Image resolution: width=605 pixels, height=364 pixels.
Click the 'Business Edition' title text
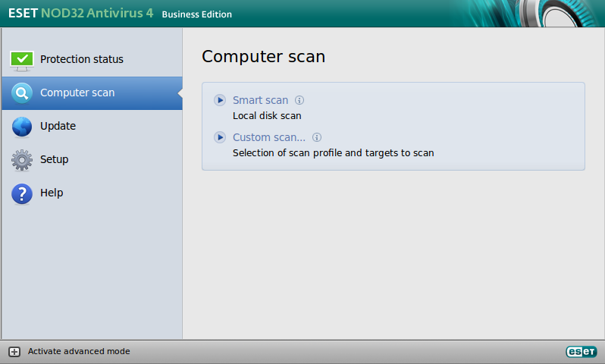click(x=197, y=14)
